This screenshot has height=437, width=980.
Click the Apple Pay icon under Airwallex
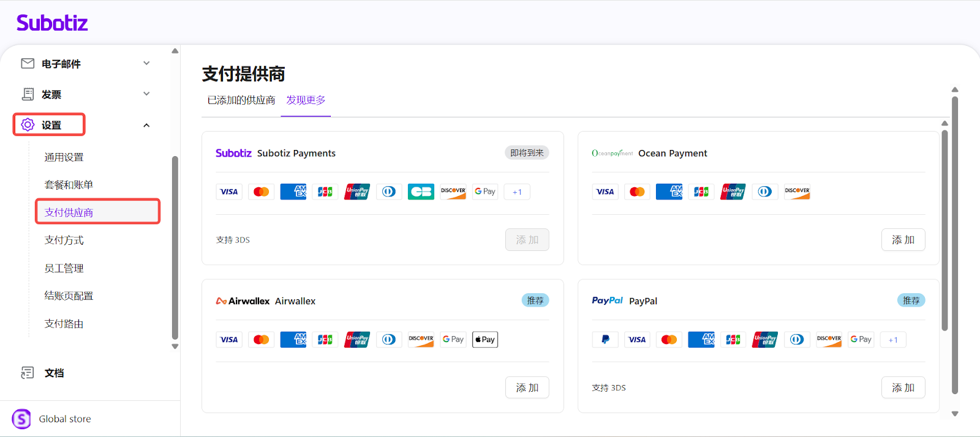click(484, 340)
